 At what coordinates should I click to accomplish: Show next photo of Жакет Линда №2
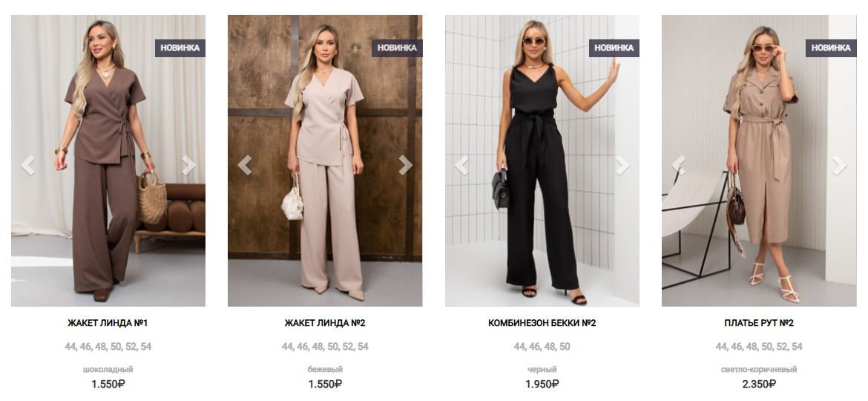406,165
